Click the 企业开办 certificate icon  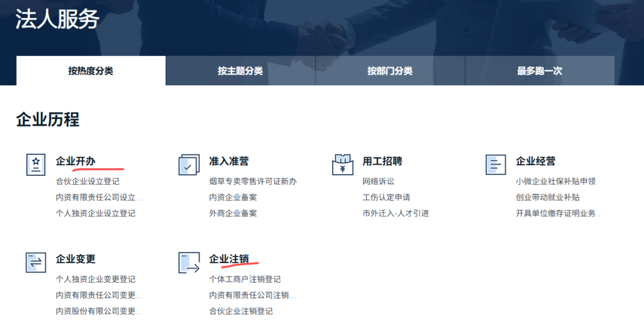pyautogui.click(x=36, y=165)
